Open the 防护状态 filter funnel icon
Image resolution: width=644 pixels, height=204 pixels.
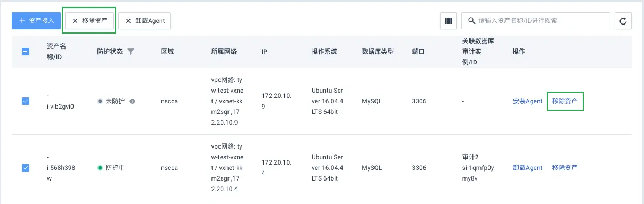point(131,52)
